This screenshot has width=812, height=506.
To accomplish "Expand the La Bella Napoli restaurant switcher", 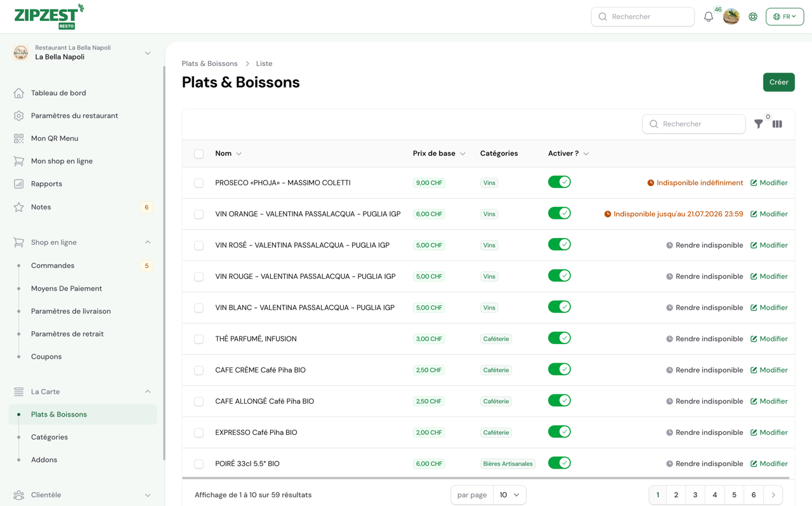I will point(82,53).
